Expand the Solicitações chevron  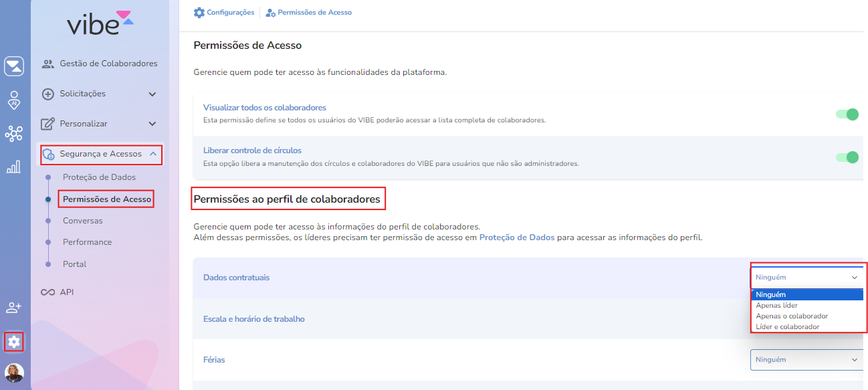[x=152, y=94]
